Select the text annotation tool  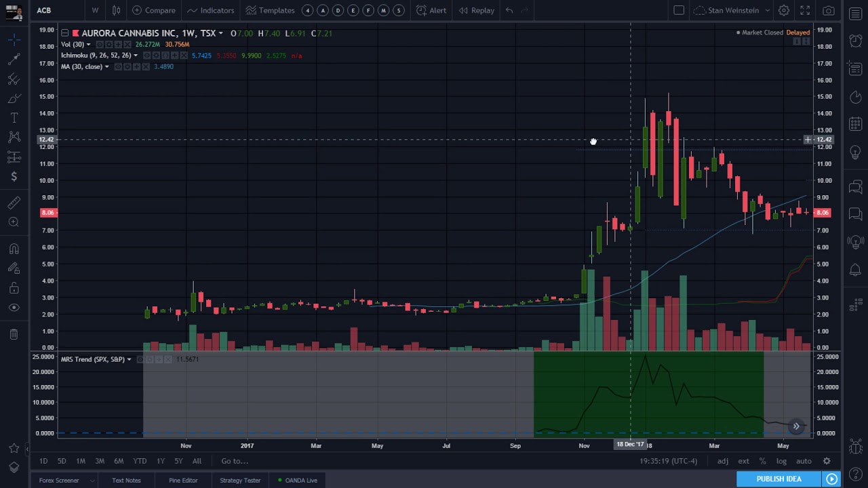click(14, 119)
